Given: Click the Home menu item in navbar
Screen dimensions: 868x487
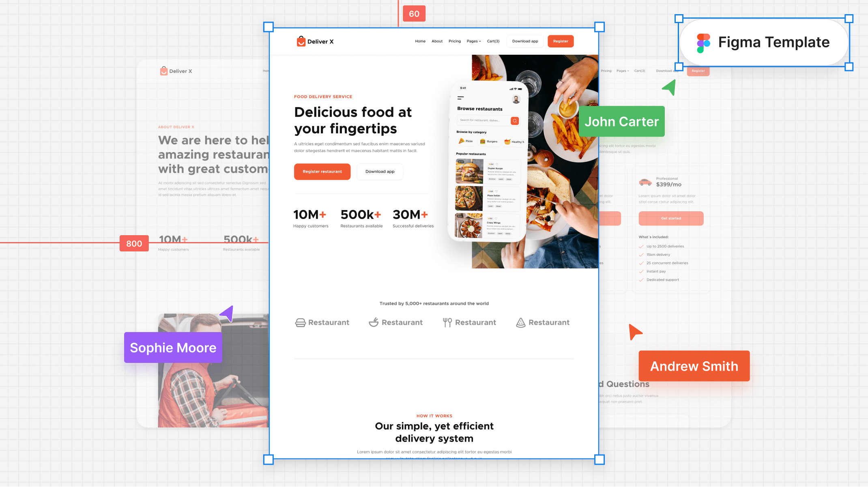Looking at the screenshot, I should click(x=420, y=41).
